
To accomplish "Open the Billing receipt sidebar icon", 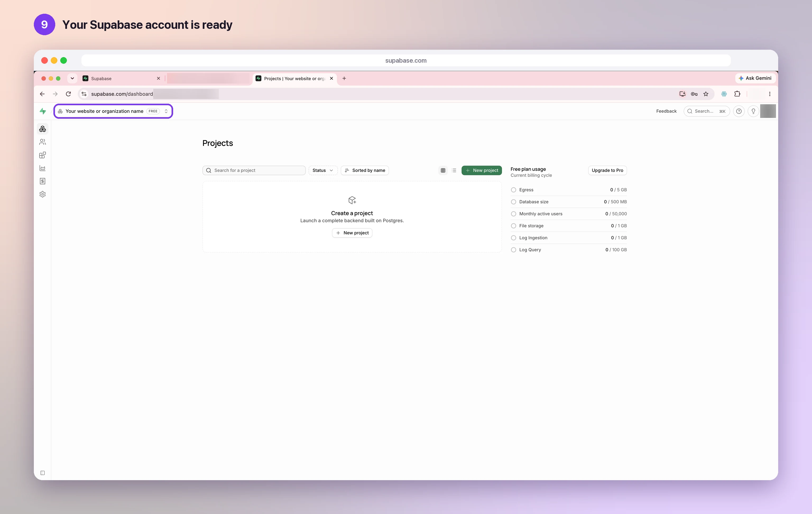I will pyautogui.click(x=43, y=181).
